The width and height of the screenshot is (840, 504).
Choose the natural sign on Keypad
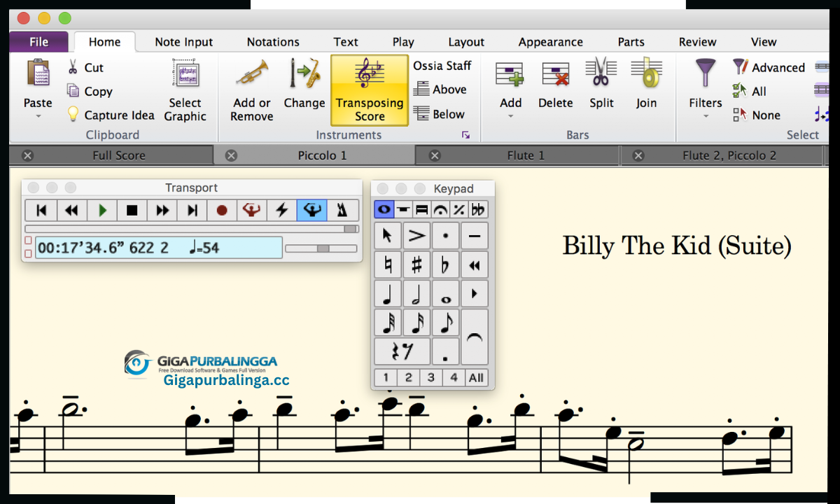click(388, 265)
